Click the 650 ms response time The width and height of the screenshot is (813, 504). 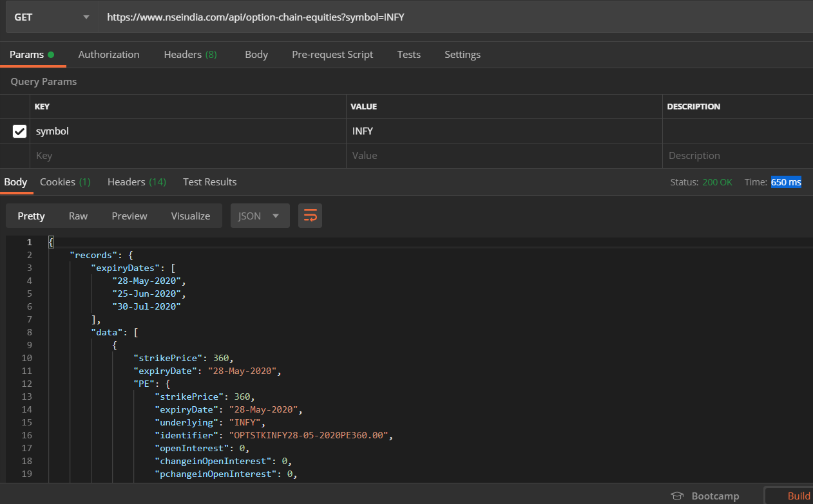click(786, 182)
